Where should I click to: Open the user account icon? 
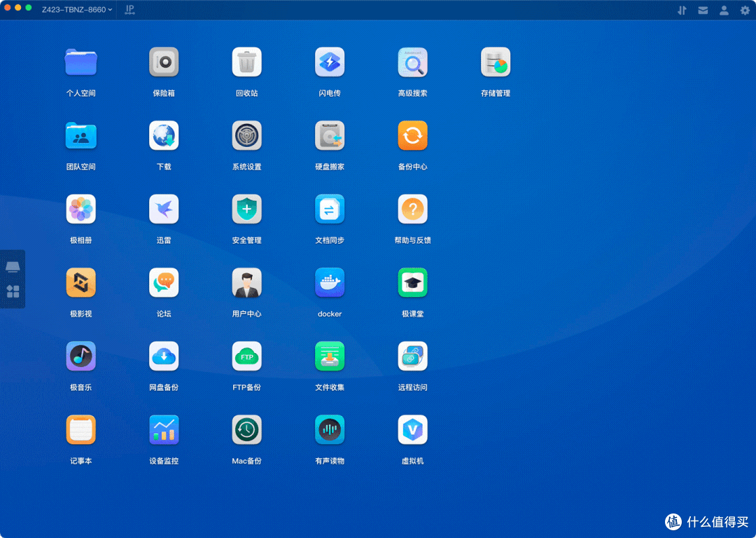coord(724,10)
